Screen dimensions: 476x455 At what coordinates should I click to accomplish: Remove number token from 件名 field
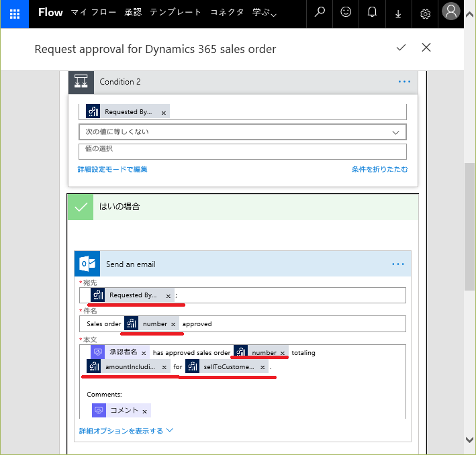click(173, 325)
